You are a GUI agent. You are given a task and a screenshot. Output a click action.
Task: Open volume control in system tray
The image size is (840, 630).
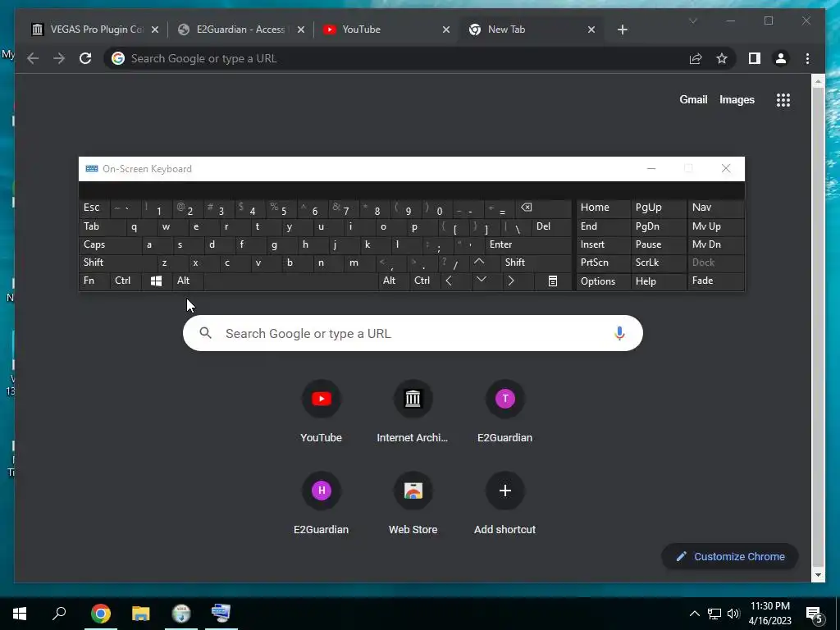(733, 614)
